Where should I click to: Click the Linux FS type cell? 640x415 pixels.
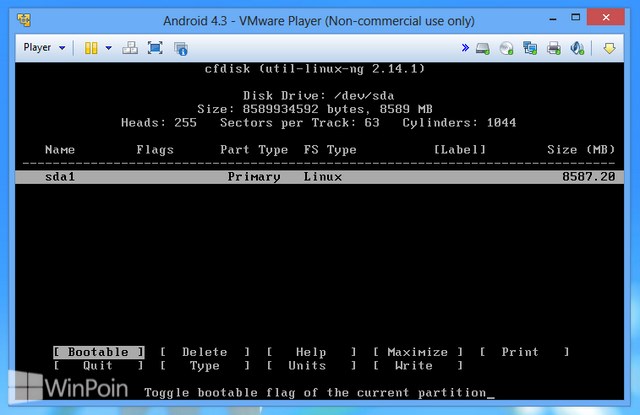click(323, 177)
